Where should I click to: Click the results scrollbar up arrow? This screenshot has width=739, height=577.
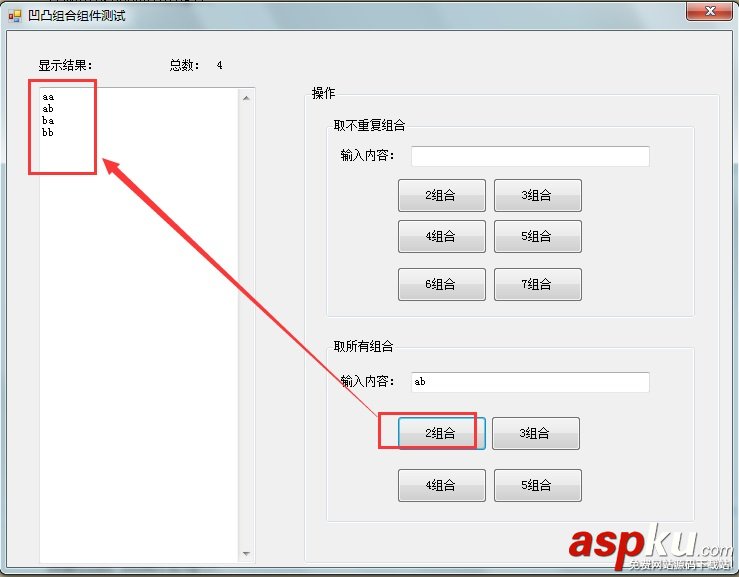coord(246,98)
